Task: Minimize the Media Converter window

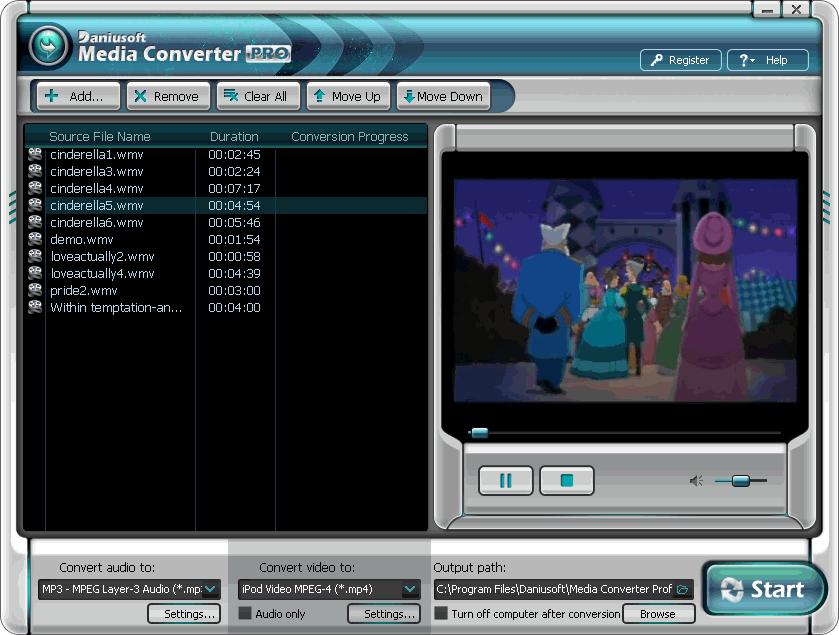Action: 767,9
